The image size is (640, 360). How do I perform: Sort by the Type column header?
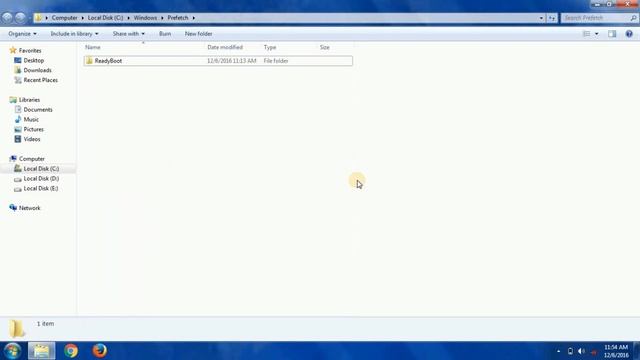coord(270,47)
